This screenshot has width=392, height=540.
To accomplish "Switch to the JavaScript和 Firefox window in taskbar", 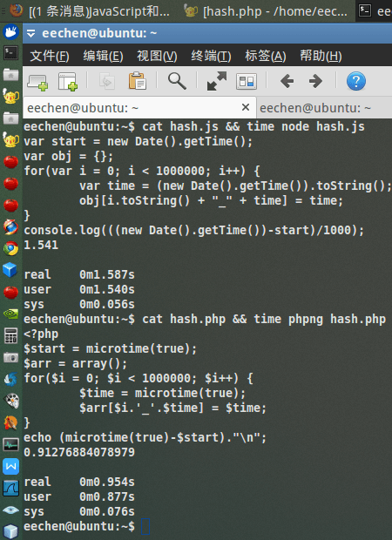I will 91,11.
